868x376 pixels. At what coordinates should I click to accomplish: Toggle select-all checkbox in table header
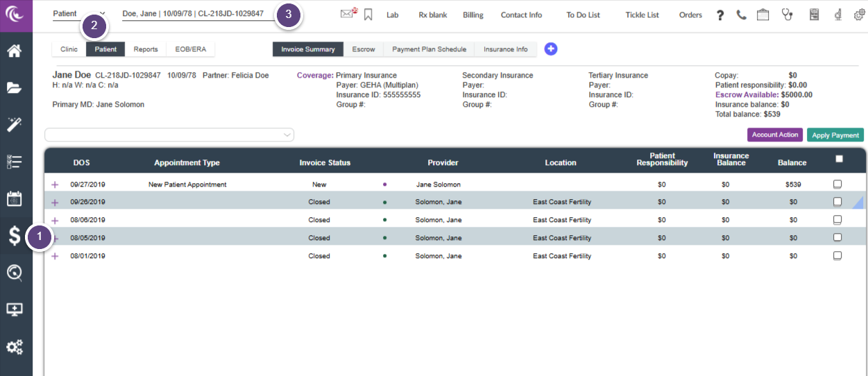tap(839, 159)
